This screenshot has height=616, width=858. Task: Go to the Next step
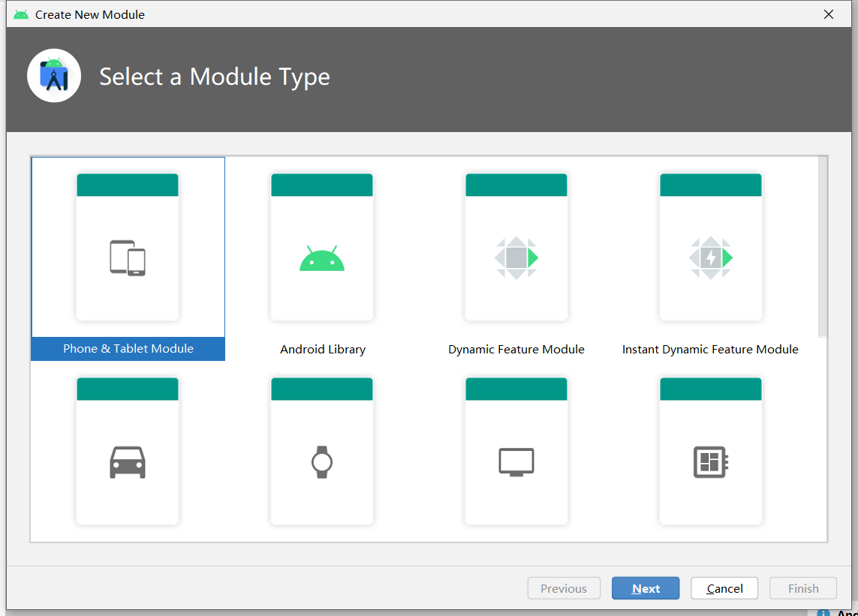[x=646, y=588]
